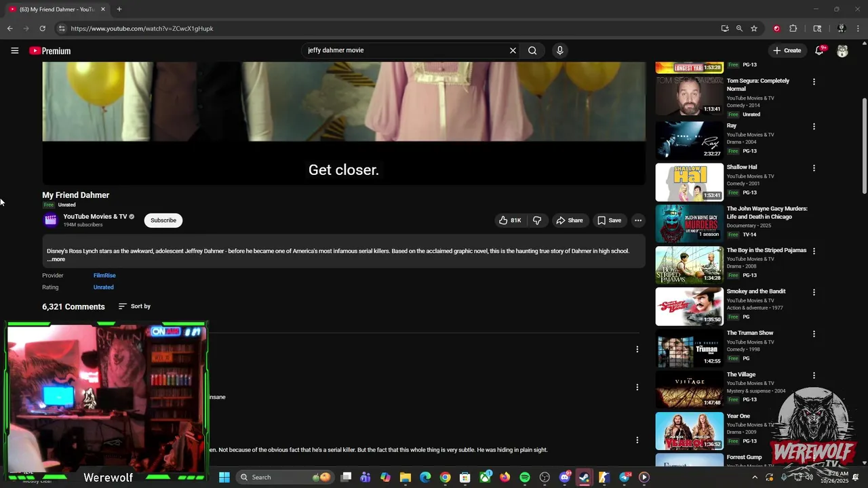Open the comments Sort by menu
The image size is (868, 488).
coord(134,306)
